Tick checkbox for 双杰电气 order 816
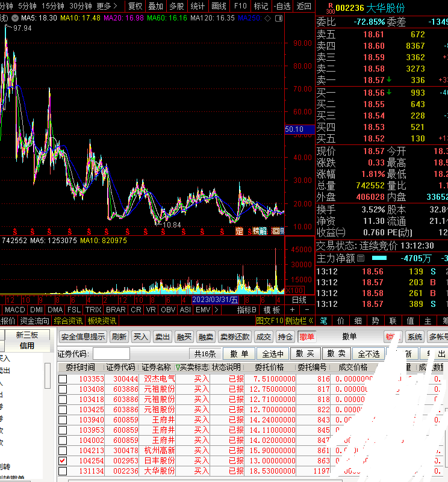 63,379
